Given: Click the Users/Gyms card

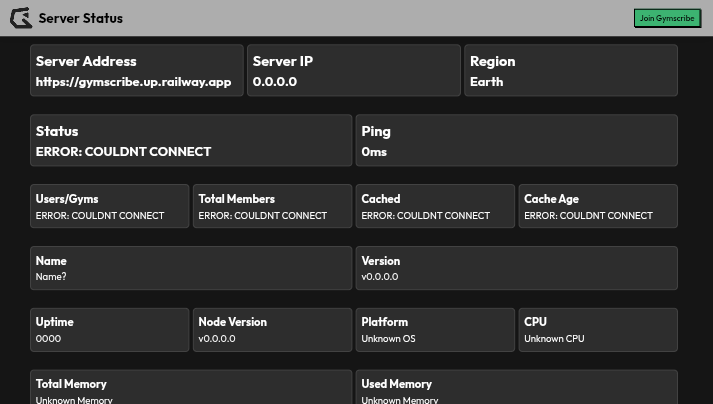Looking at the screenshot, I should 109,206.
